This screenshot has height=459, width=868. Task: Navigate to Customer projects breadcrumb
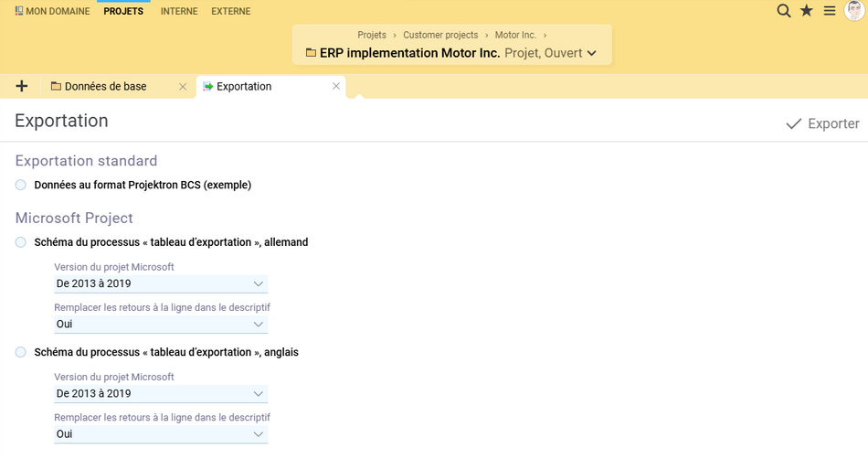(440, 35)
